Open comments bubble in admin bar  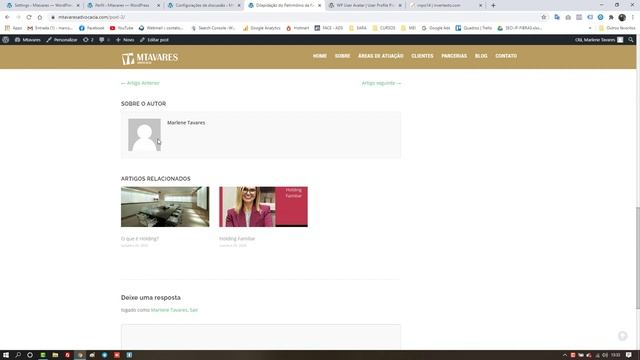tap(104, 40)
